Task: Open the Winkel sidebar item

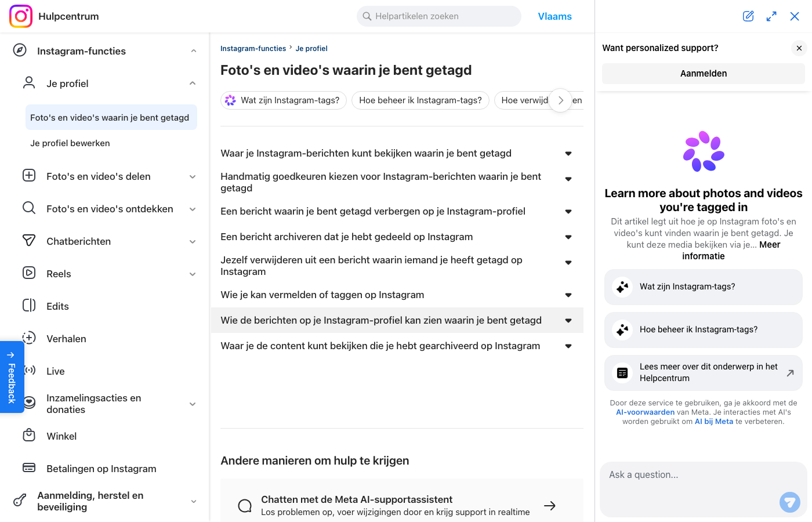Action: coord(61,436)
